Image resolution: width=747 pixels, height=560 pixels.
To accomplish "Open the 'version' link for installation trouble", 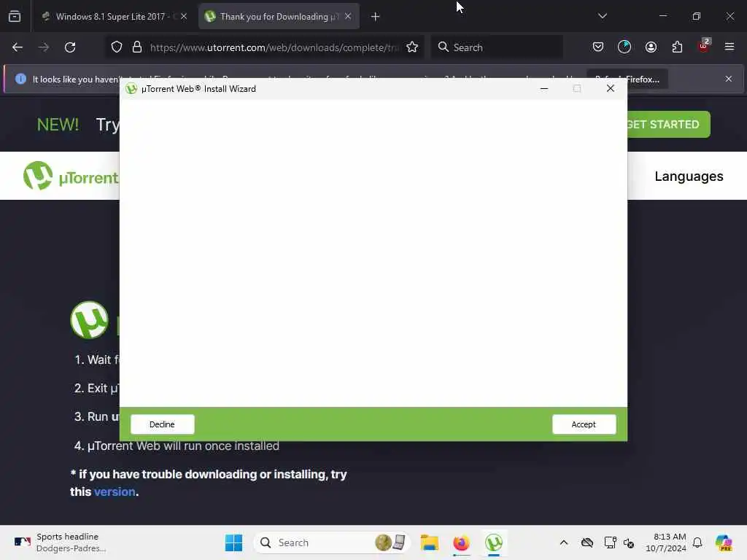I will pyautogui.click(x=115, y=491).
